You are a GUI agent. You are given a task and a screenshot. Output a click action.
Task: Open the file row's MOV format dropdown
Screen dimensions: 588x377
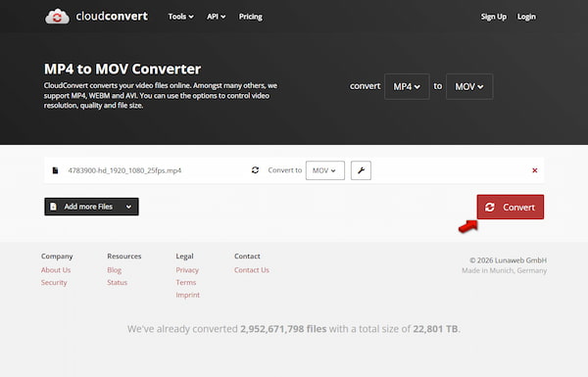324,170
